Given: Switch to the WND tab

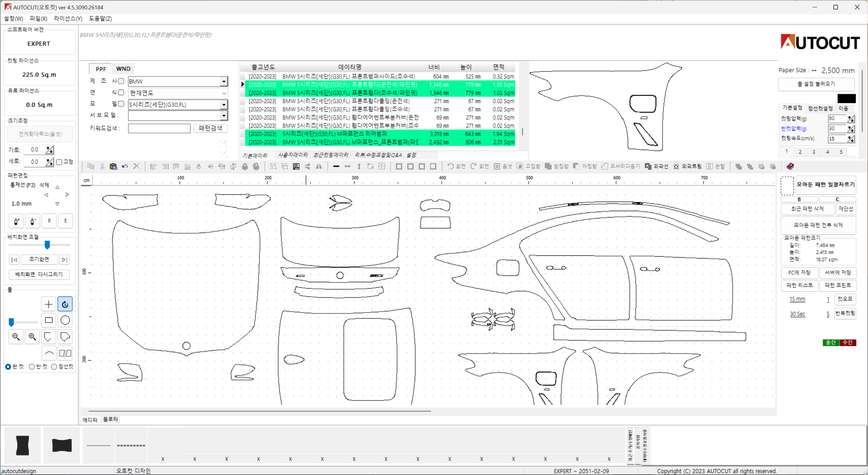Looking at the screenshot, I should click(123, 69).
